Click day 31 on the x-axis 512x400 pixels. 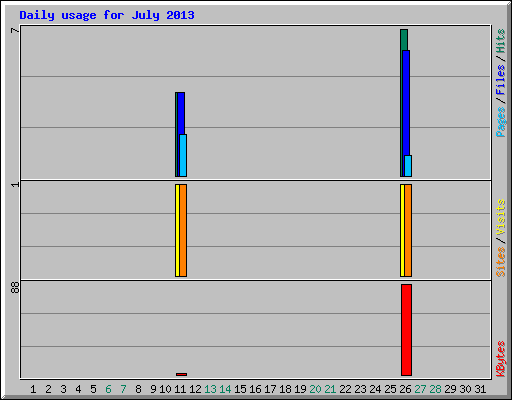click(x=480, y=389)
